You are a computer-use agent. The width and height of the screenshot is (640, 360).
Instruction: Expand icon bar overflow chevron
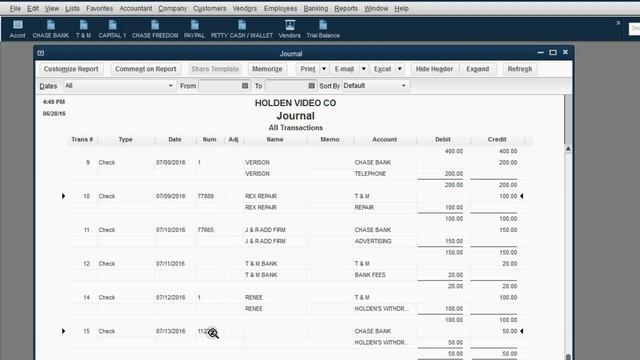(x=618, y=23)
